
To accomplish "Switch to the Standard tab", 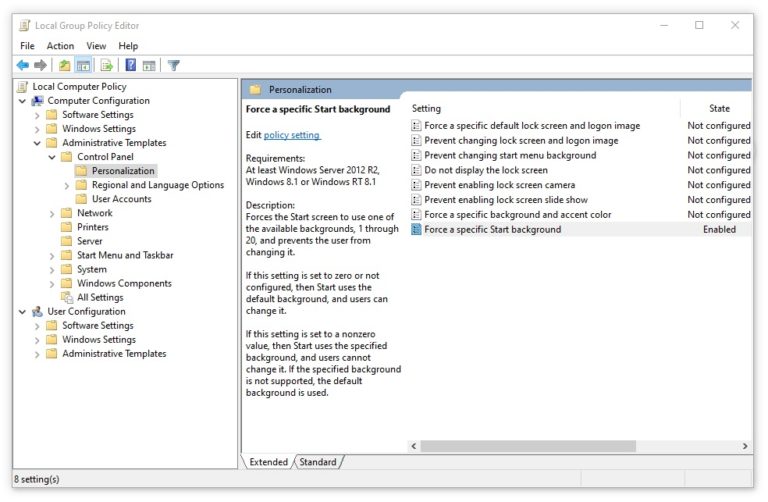I will coord(318,462).
